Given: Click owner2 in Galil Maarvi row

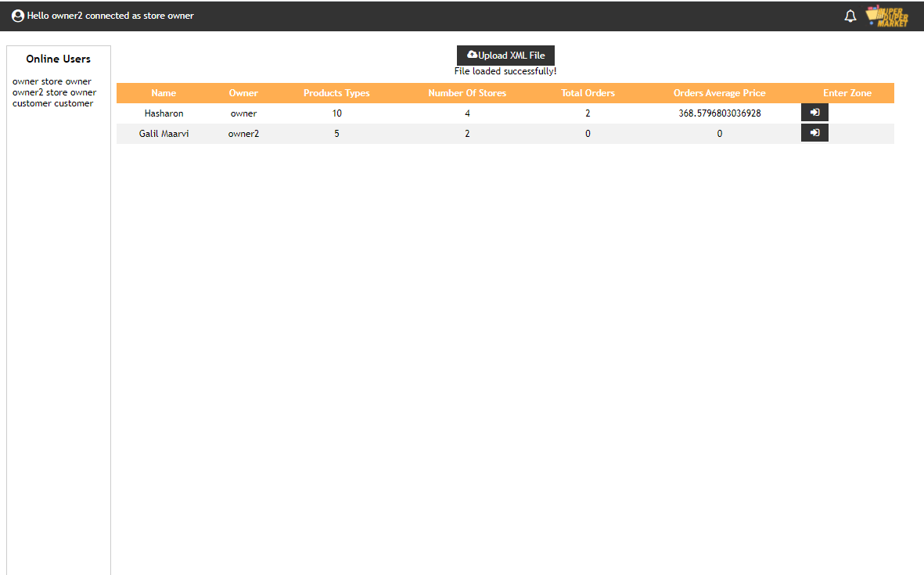Looking at the screenshot, I should 243,134.
